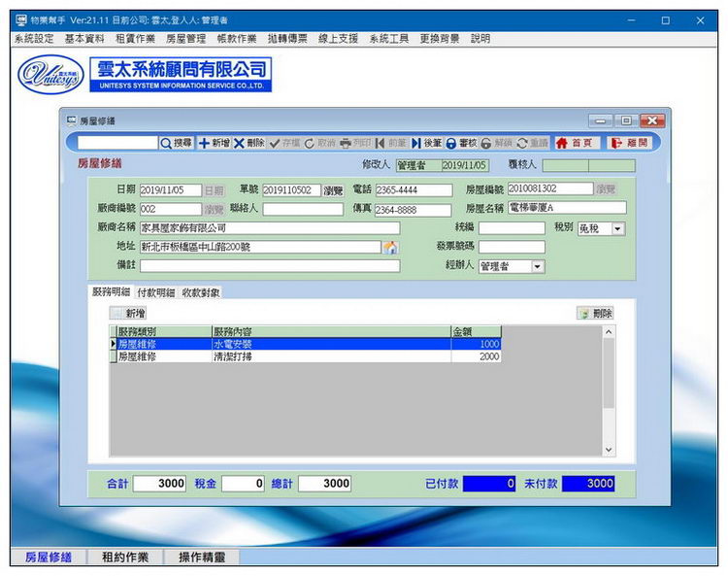Open the 經辦人 dropdown showing 管理者
This screenshot has height=576, width=728.
click(538, 266)
